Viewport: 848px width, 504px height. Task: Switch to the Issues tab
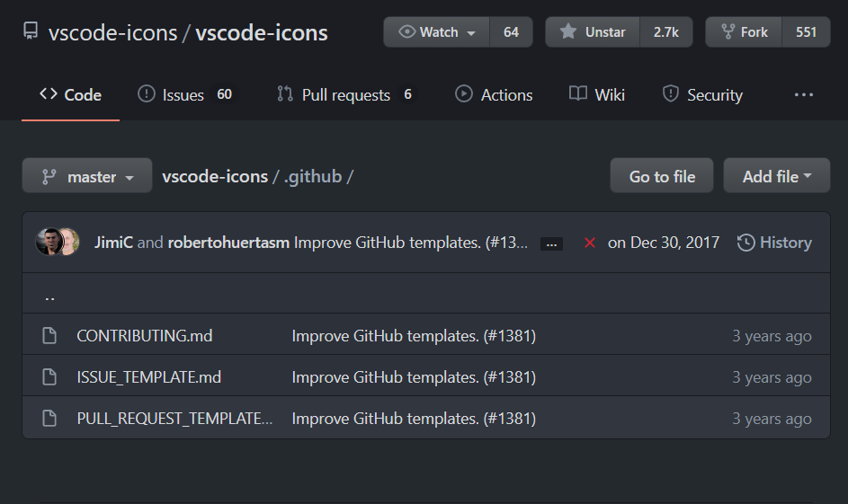[184, 94]
